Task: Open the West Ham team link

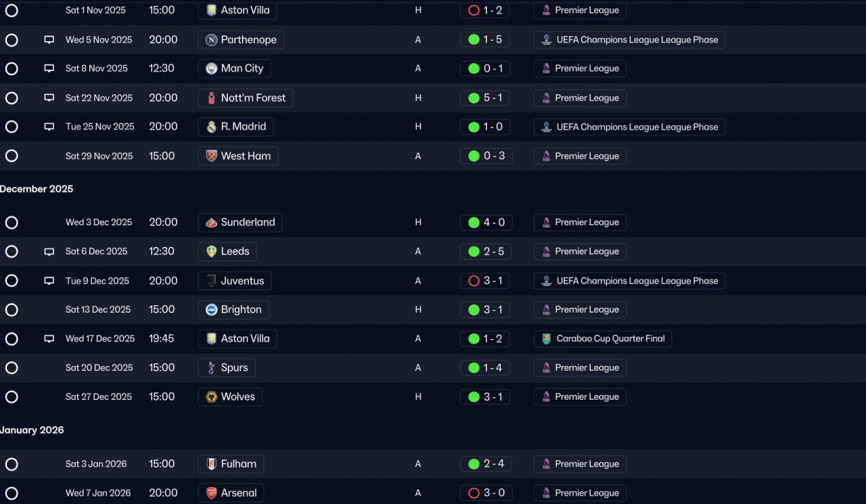Action: coord(238,156)
